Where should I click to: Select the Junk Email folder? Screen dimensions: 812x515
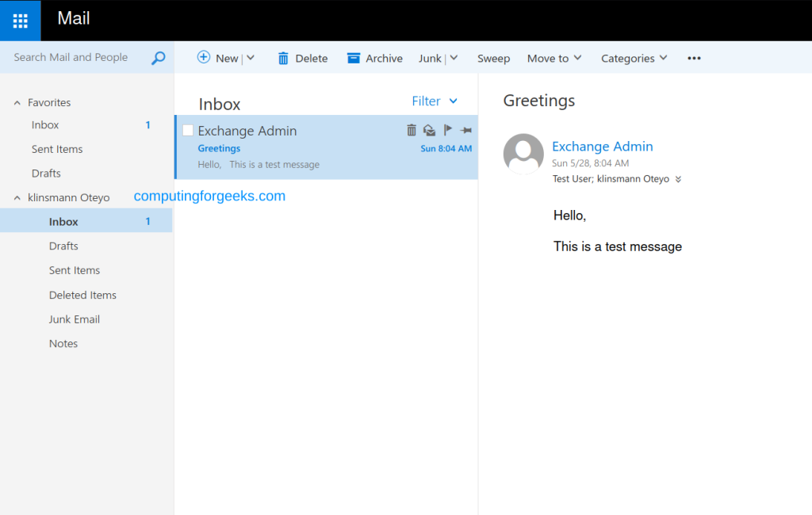point(75,319)
